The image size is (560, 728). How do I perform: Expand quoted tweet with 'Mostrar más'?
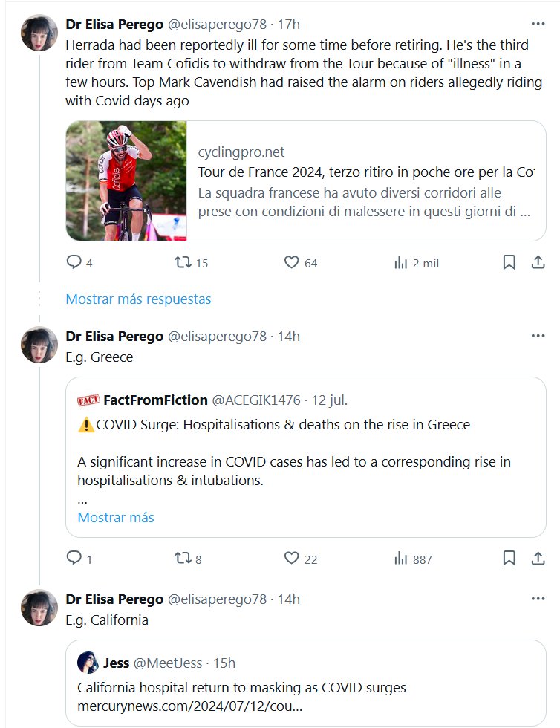point(116,517)
